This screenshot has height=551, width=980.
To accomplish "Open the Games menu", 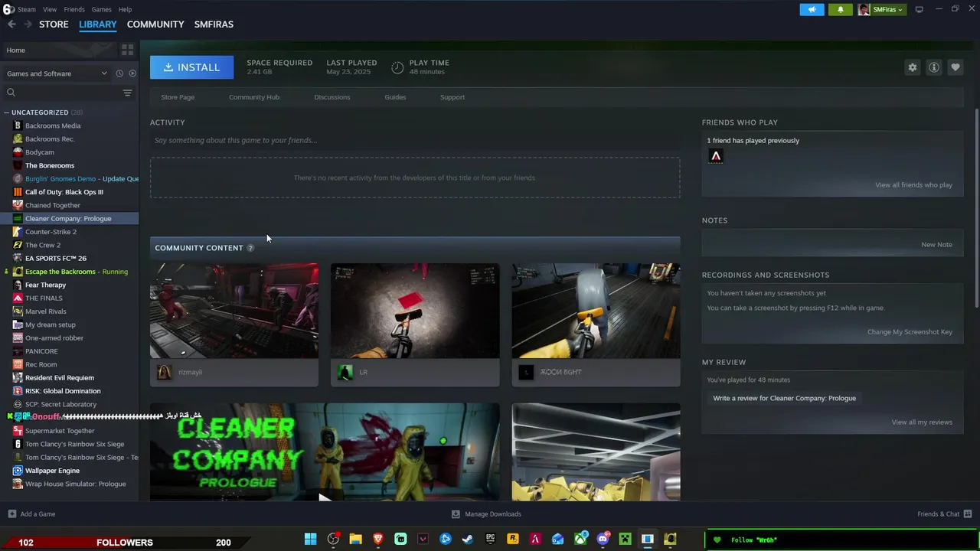I will [102, 9].
